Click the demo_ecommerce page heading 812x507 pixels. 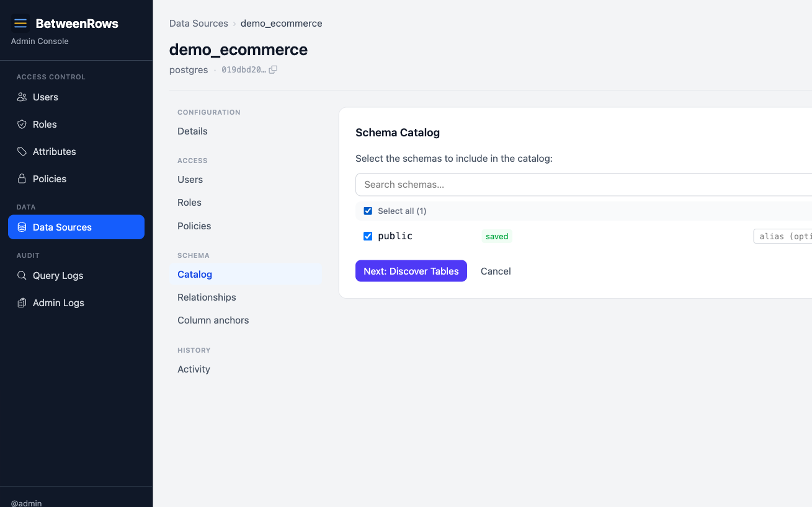[238, 50]
